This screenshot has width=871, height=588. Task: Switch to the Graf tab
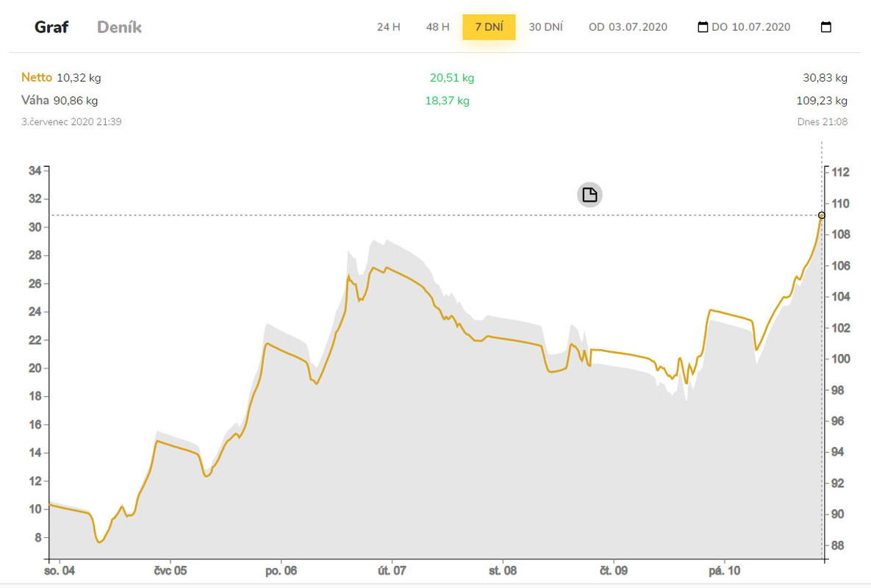pos(51,27)
